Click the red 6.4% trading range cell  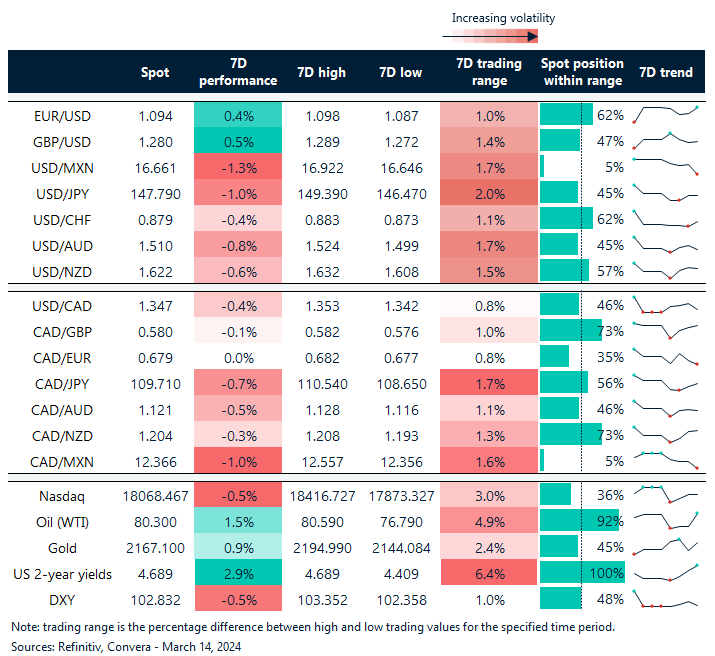489,572
